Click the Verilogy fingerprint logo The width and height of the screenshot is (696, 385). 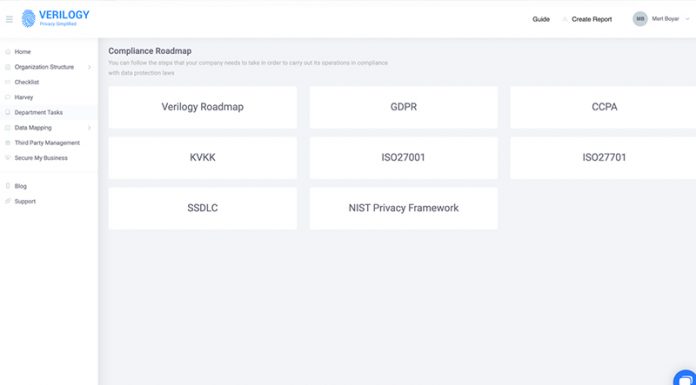click(x=28, y=19)
